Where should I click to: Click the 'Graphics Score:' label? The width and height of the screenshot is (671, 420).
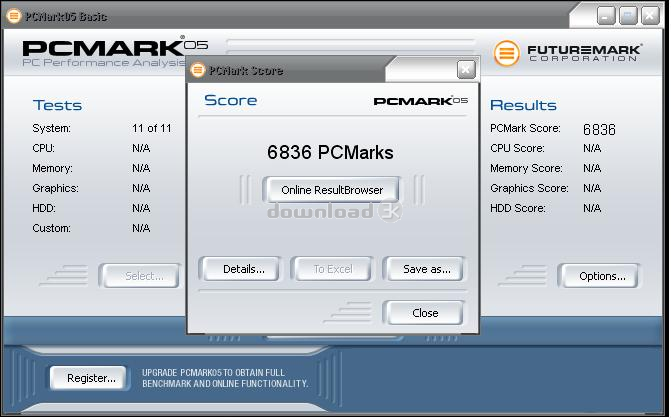529,188
